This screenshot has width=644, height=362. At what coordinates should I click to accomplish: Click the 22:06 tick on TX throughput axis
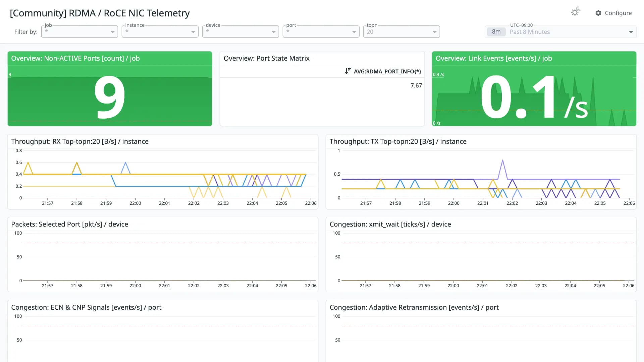629,203
